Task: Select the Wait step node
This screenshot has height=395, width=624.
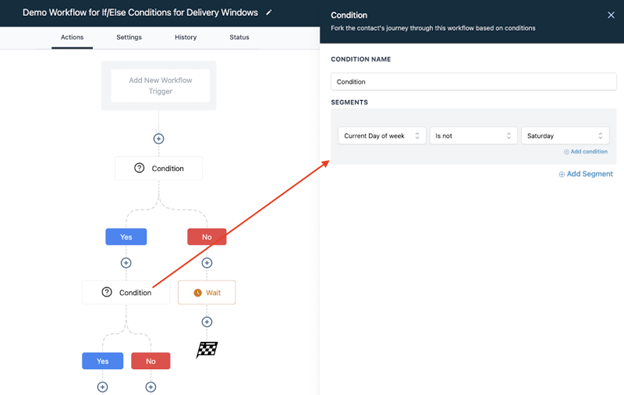Action: coord(207,292)
